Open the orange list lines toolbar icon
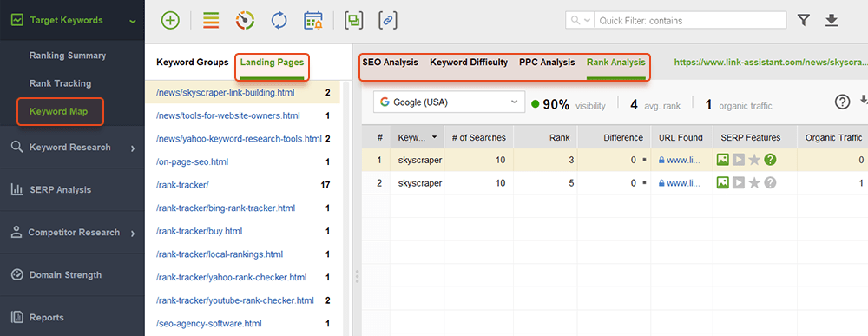Screen dimensions: 868x336 tap(210, 21)
